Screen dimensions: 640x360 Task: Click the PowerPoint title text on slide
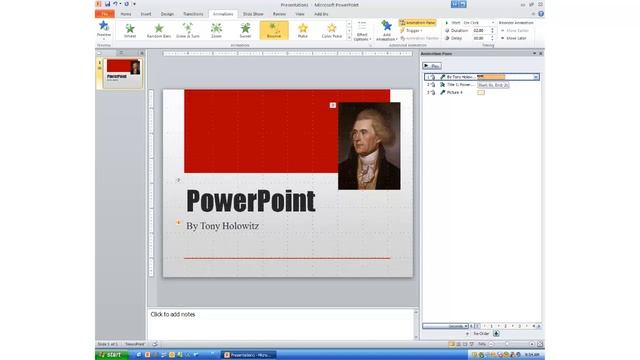pyautogui.click(x=251, y=201)
